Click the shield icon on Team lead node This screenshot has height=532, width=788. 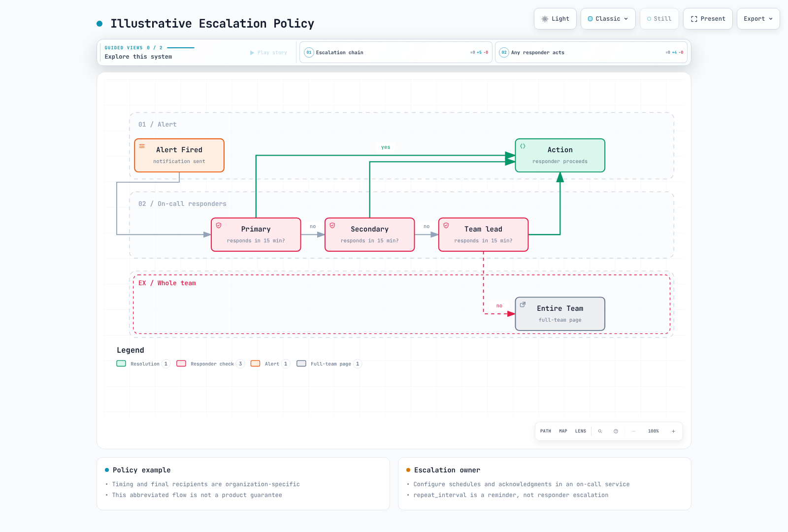[x=446, y=226]
